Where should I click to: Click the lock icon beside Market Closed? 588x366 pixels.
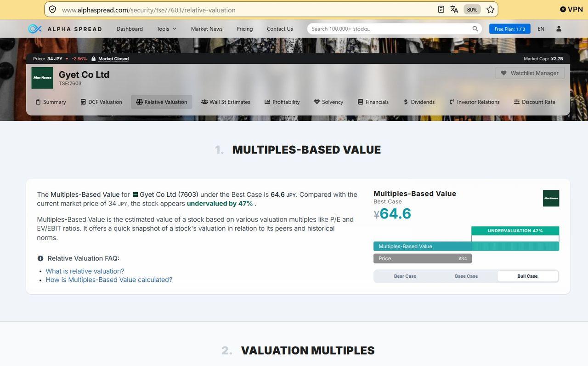pyautogui.click(x=93, y=59)
